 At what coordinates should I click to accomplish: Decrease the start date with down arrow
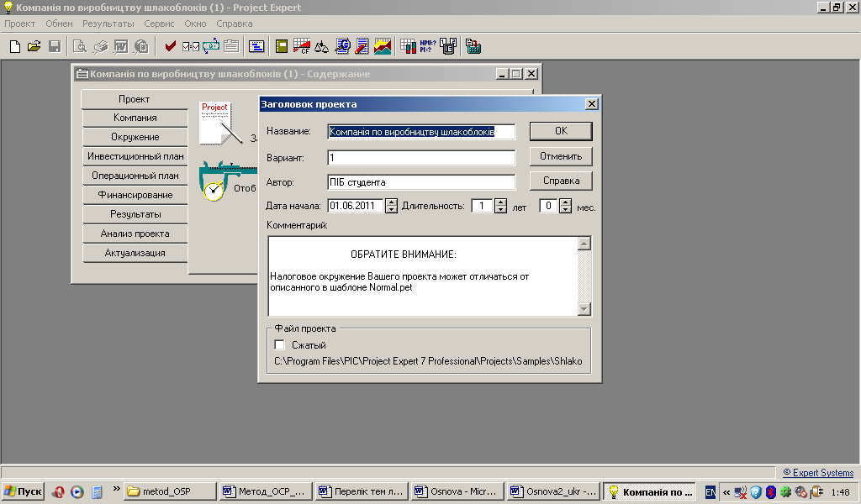[391, 209]
